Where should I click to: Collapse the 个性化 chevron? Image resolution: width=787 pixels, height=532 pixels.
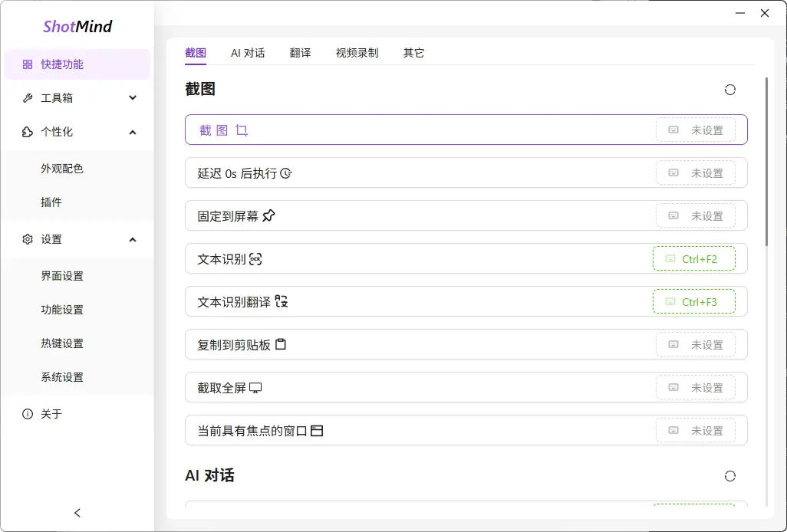(133, 133)
